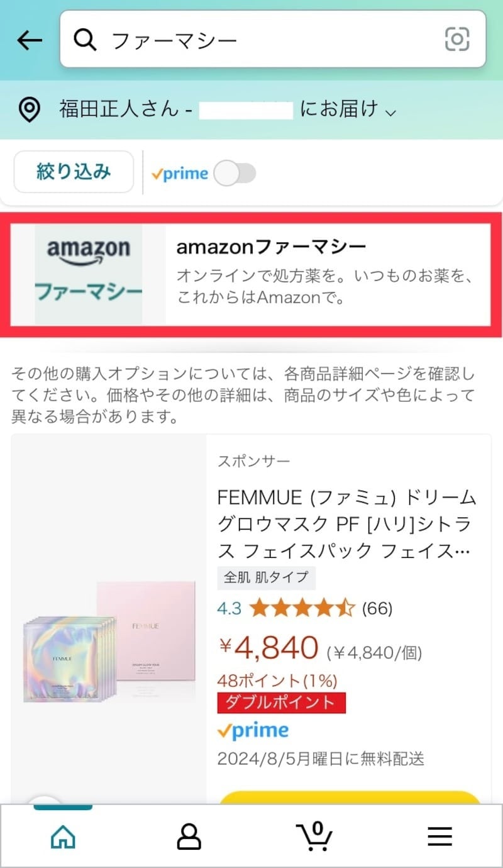
Task: Open the amazonファーマシー banner
Action: click(x=251, y=274)
